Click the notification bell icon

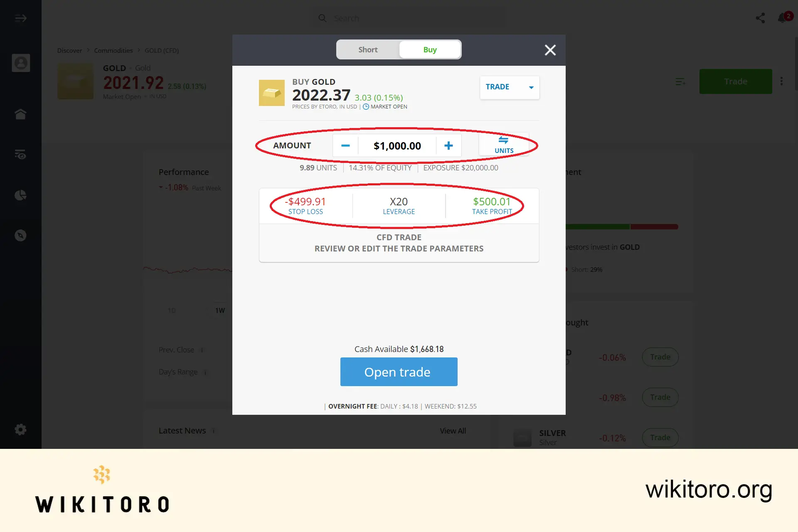click(783, 18)
